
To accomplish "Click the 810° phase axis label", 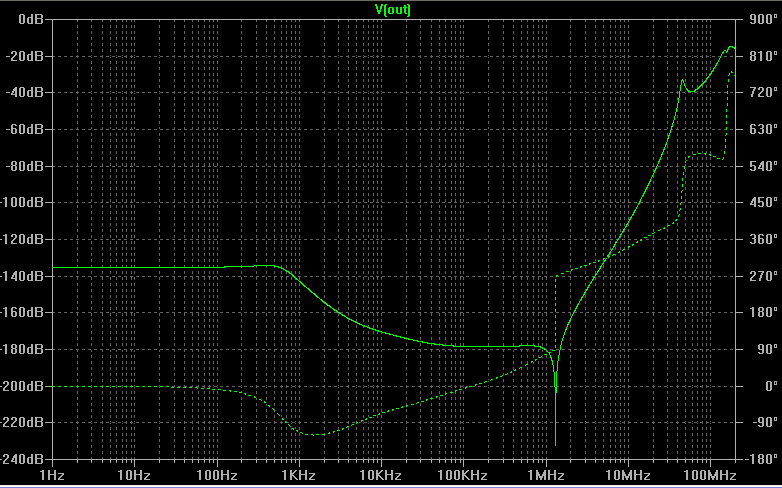I will [763, 56].
